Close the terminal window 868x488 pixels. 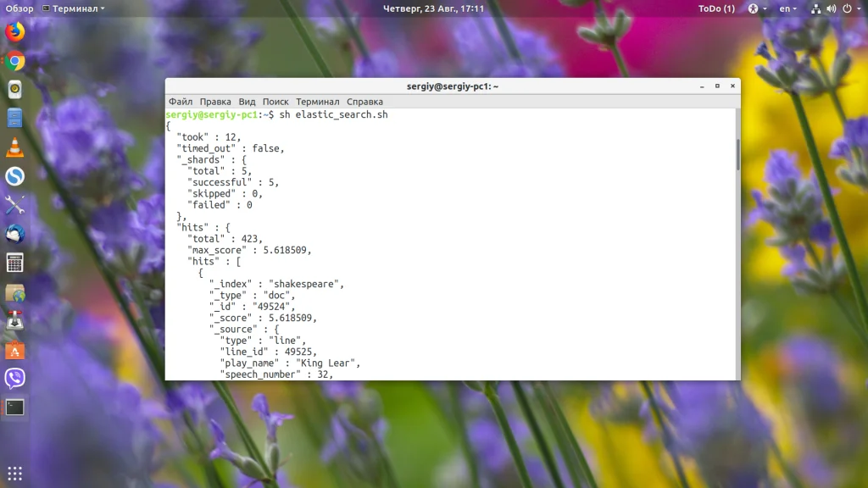733,86
